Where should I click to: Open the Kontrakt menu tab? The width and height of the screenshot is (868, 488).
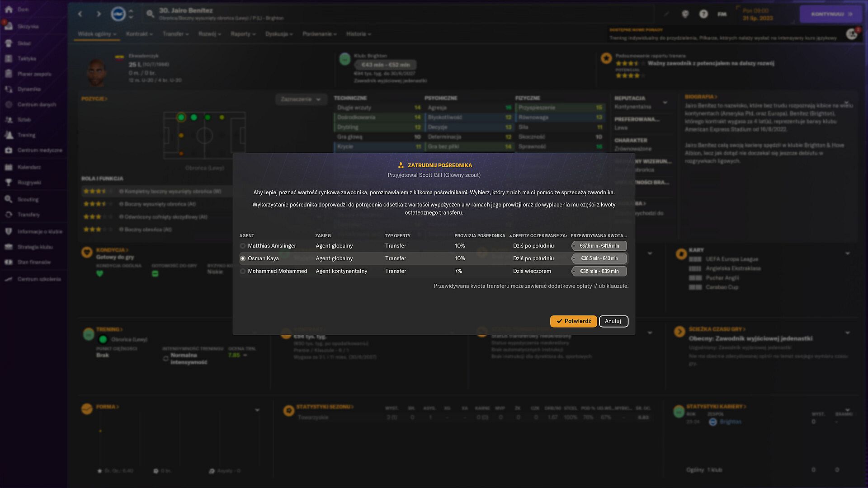139,34
